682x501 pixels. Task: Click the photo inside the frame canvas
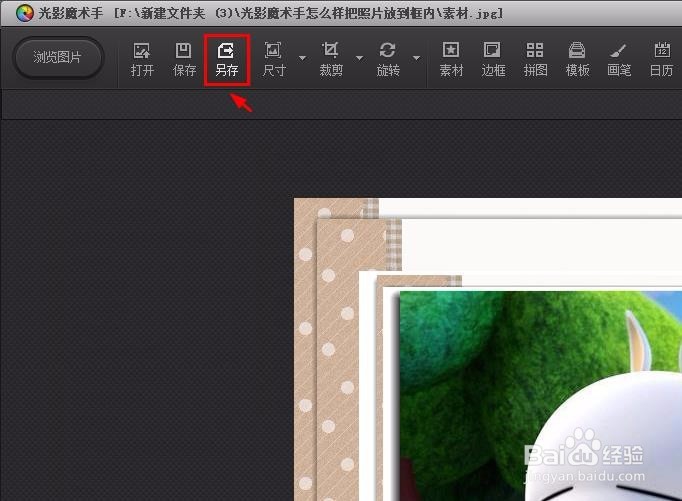tap(541, 396)
